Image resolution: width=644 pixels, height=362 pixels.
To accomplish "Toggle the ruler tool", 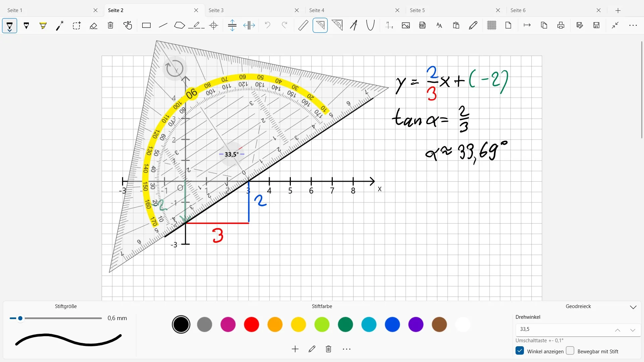I will [303, 25].
